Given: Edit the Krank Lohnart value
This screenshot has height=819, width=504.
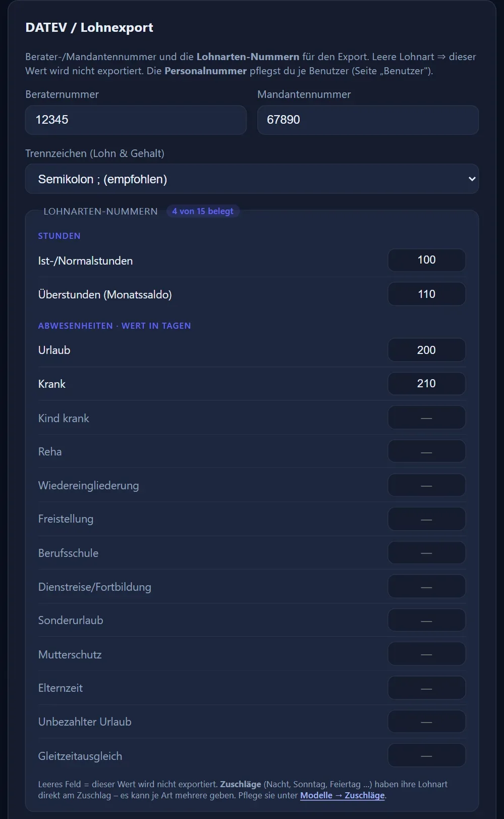Looking at the screenshot, I should (x=426, y=383).
